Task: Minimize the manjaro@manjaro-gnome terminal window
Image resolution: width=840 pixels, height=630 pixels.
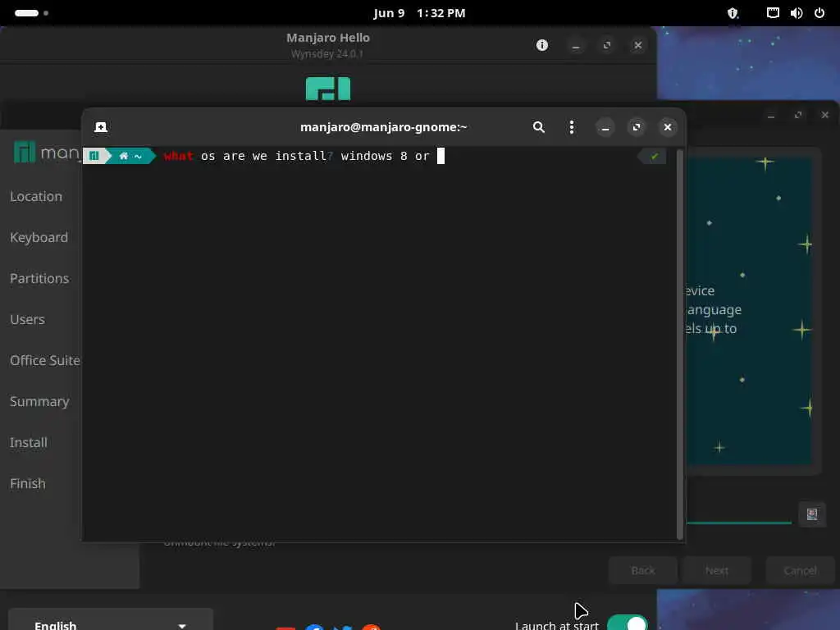Action: (x=605, y=127)
